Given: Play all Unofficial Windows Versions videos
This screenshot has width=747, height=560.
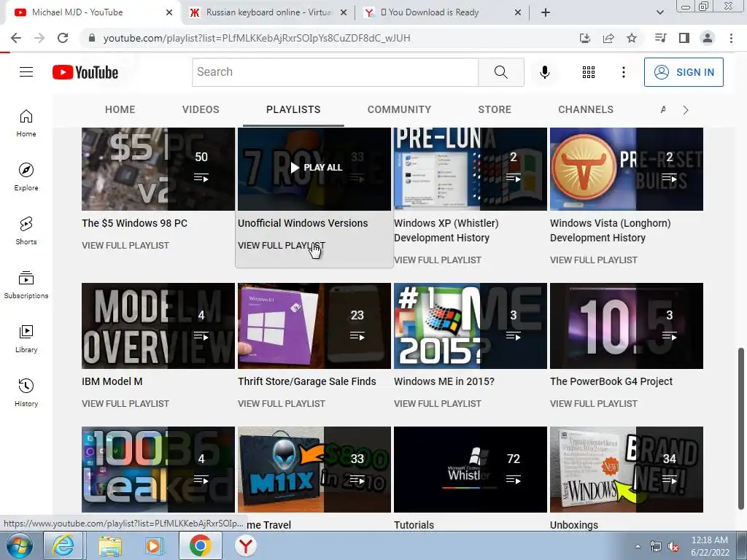Looking at the screenshot, I should (316, 168).
